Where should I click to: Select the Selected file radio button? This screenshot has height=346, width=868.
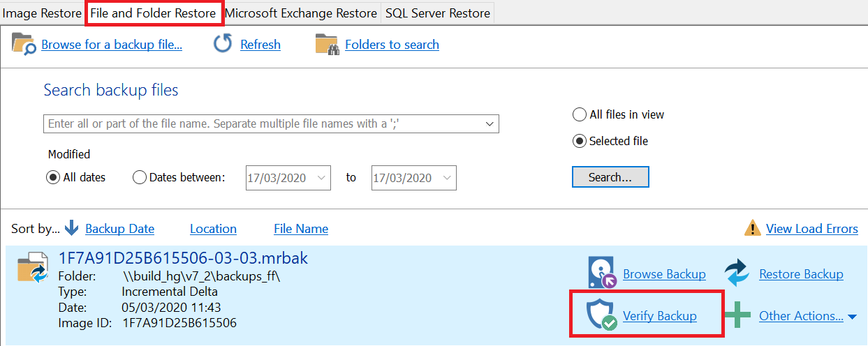(x=580, y=141)
